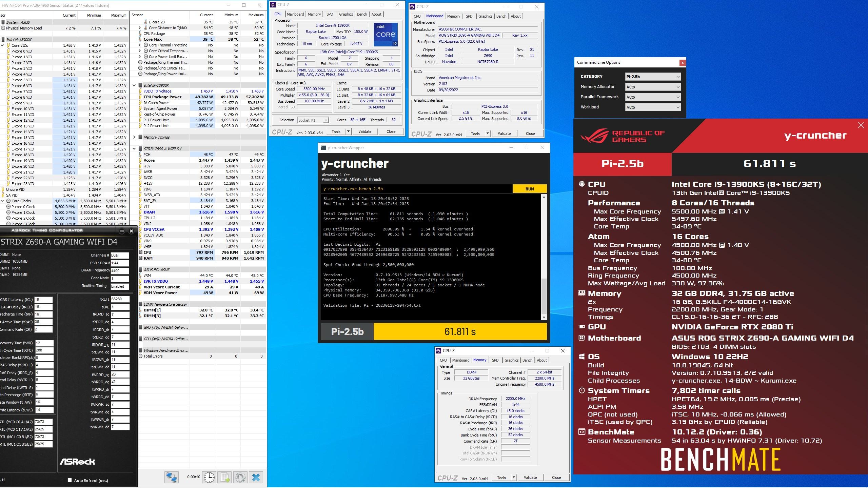
Task: Collapse the Core Clocks tree group
Action: (2, 201)
